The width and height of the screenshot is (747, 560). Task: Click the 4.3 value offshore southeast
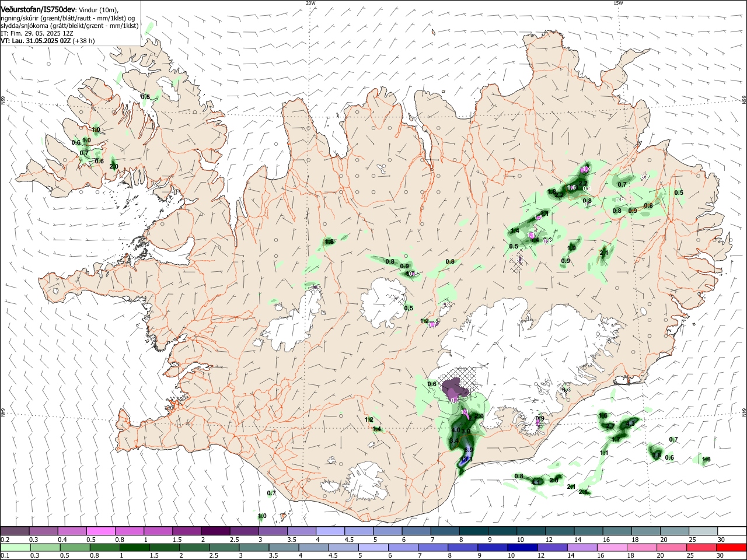click(x=630, y=423)
